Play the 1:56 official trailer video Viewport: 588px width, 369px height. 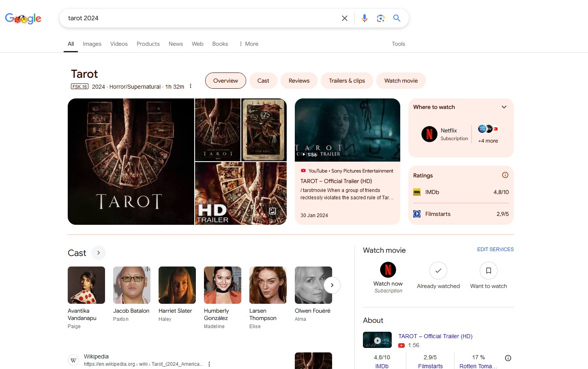348,130
